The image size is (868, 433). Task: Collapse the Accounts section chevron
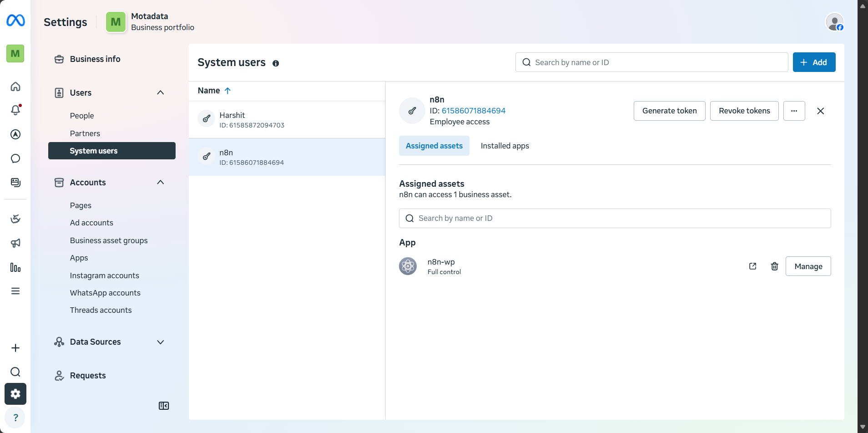[161, 182]
